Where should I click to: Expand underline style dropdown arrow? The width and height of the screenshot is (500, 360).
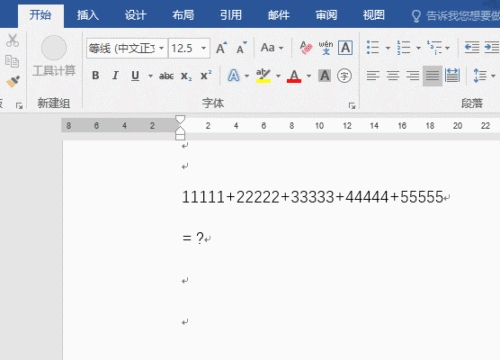pos(150,76)
